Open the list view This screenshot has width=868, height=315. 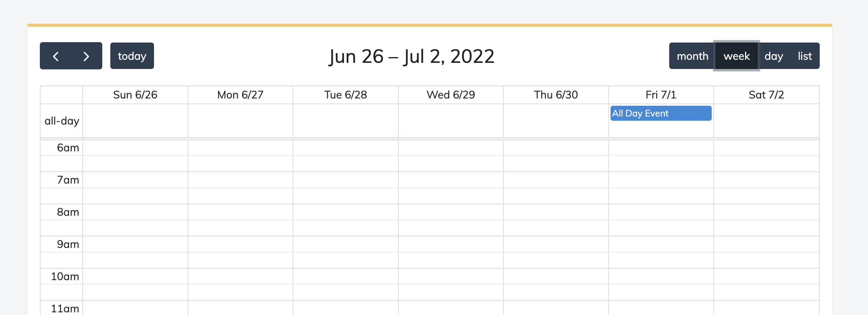click(804, 56)
